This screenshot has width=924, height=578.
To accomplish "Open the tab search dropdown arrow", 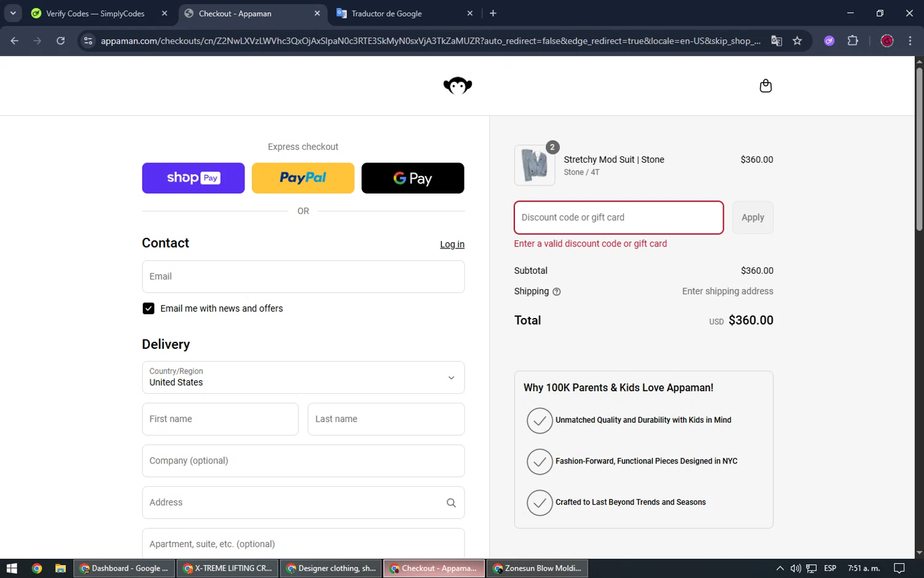I will click(13, 13).
